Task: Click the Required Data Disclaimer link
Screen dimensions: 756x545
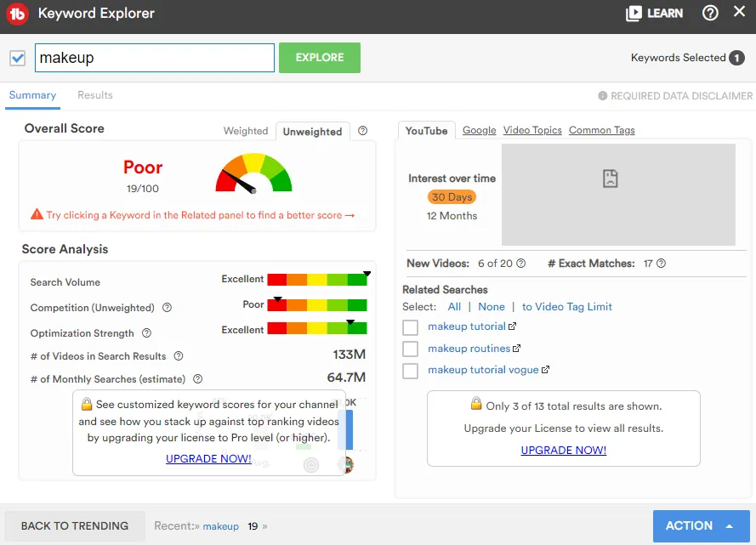Action: pyautogui.click(x=681, y=96)
